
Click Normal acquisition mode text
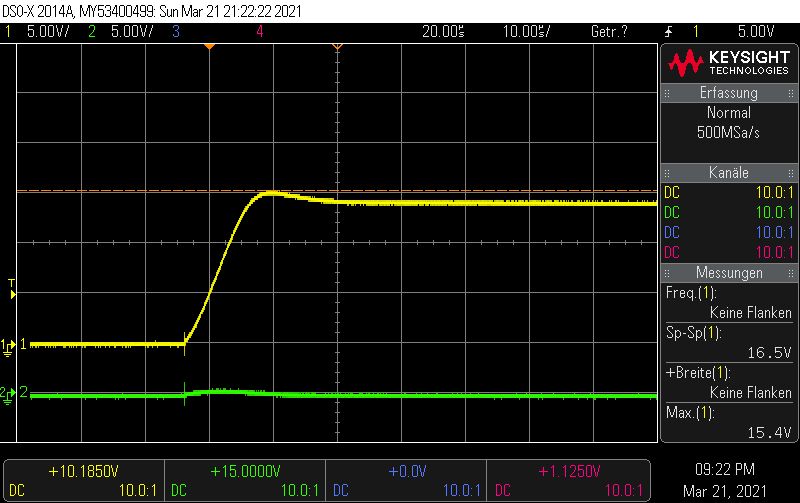(x=729, y=112)
